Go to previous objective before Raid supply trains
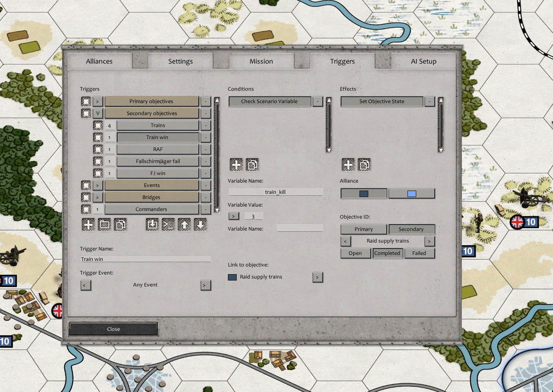Viewport: 553px width, 392px height. coord(346,241)
